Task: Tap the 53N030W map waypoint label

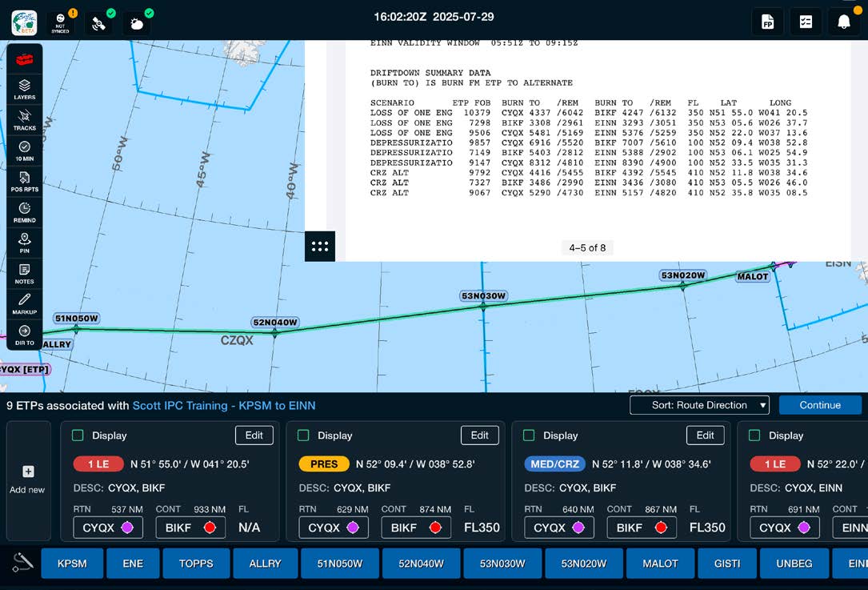Action: pos(484,296)
